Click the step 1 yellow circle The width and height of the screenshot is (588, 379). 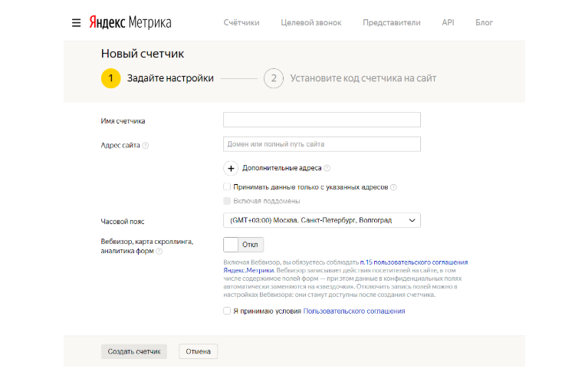[x=110, y=78]
